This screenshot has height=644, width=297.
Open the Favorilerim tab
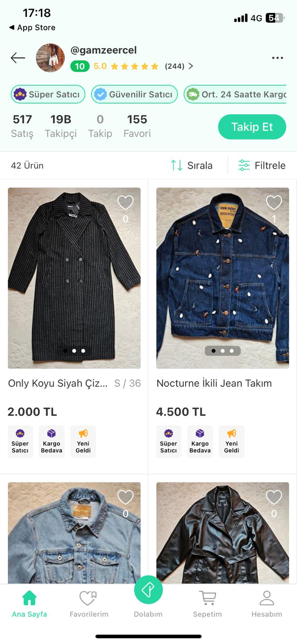click(89, 603)
